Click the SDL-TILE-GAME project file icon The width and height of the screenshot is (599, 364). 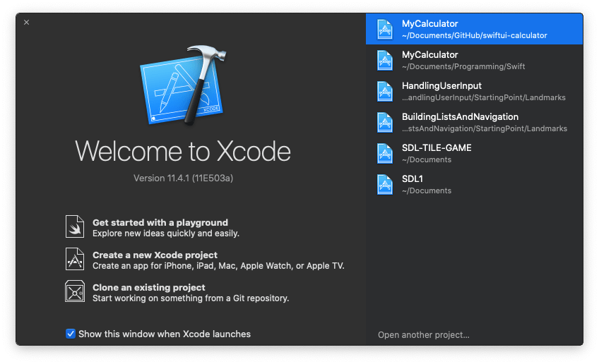(x=385, y=153)
